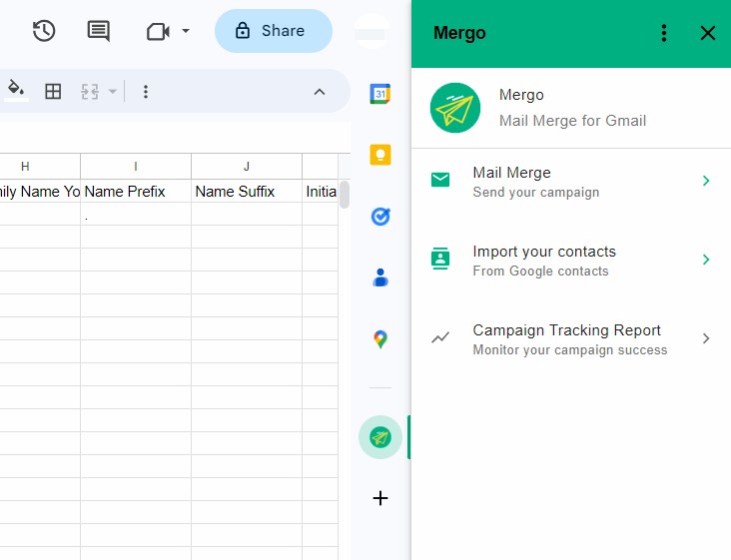The image size is (731, 560).
Task: Click the Google Calendar side panel icon
Action: click(x=380, y=94)
